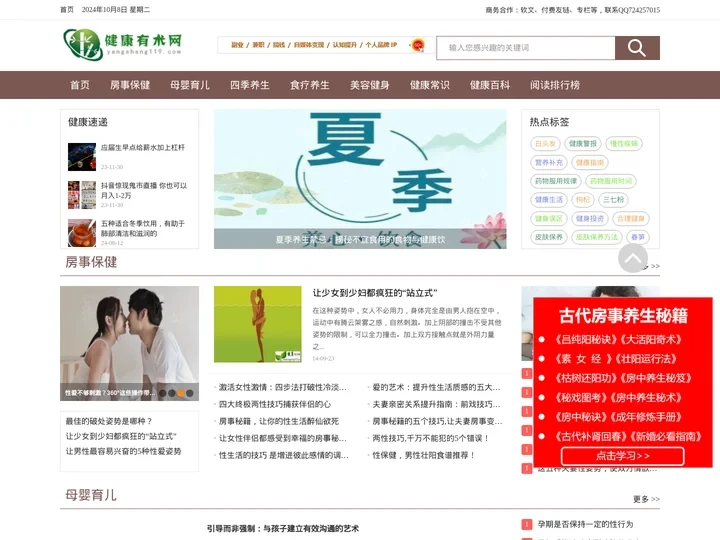Open link 房事秘籍的五个技巧
The image size is (720, 540).
[x=437, y=422]
